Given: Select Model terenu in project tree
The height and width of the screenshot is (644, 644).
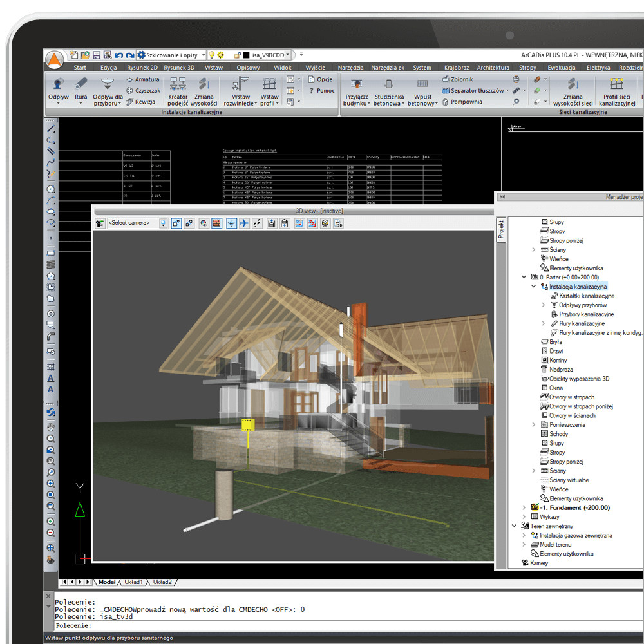Looking at the screenshot, I should point(555,545).
